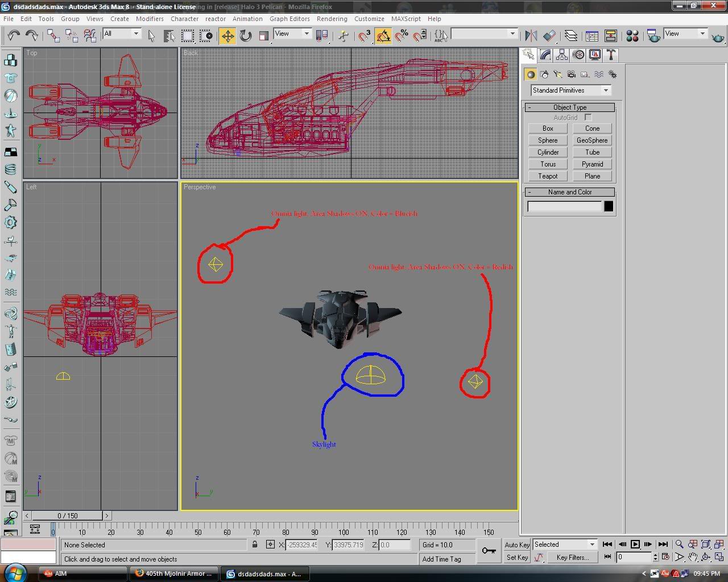Viewport: 728px width, 582px height.
Task: Click the Quick Render teapot icon
Action: 718,36
